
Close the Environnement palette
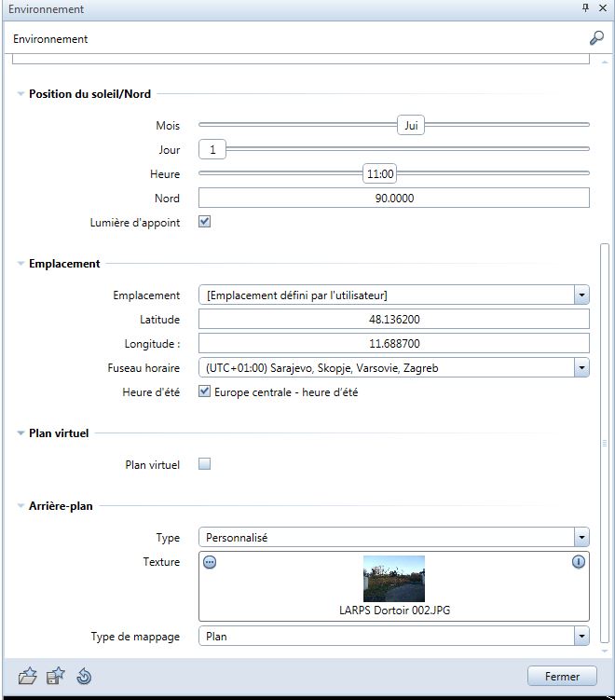(603, 7)
